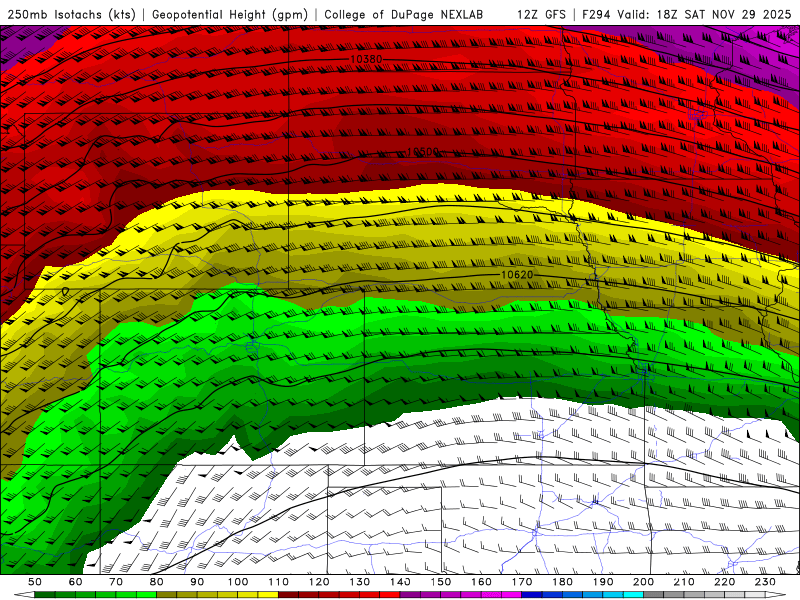Click the purple 140–170 kt color bar section
The image size is (800, 600).
[x=461, y=595]
